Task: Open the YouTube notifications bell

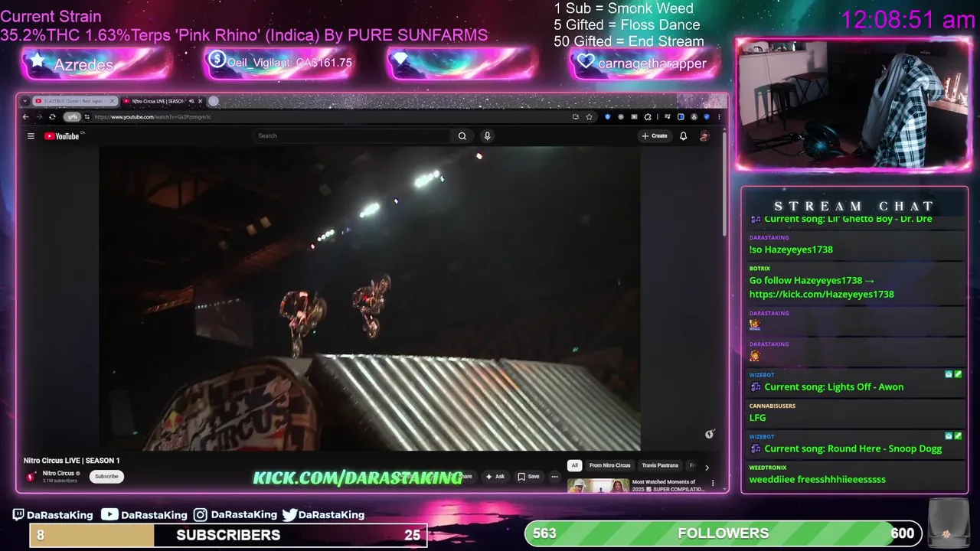Action: pos(683,136)
